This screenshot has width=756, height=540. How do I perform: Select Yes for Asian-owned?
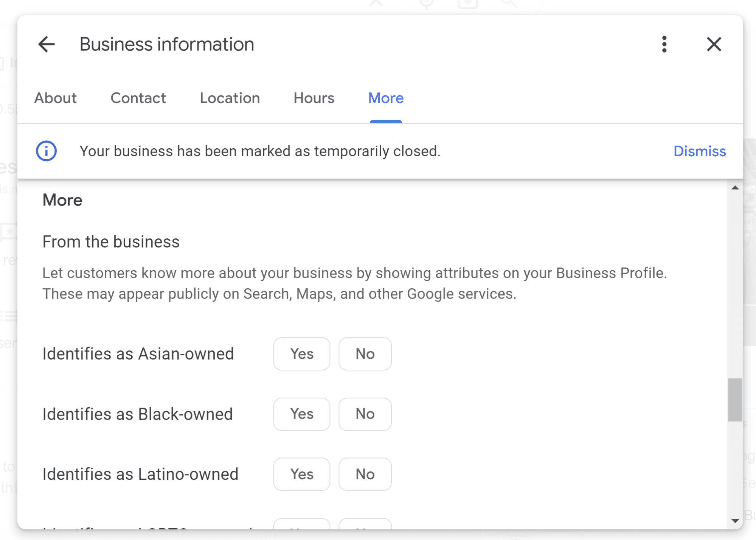point(301,354)
